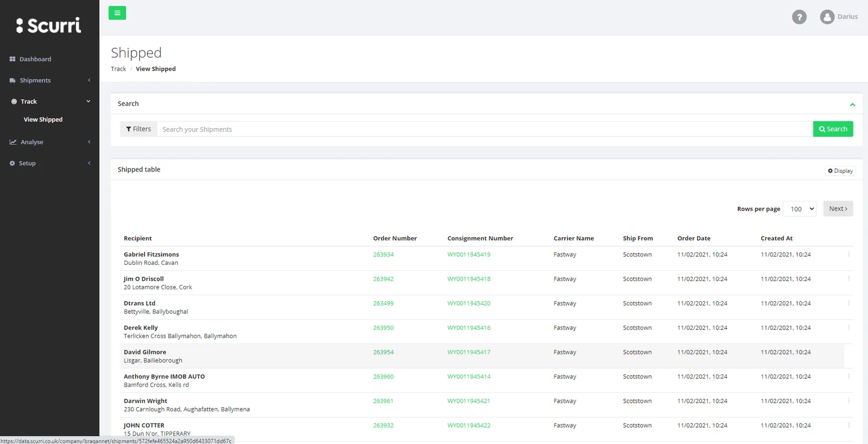
Task: Open the Darius user avatar icon
Action: click(x=827, y=17)
